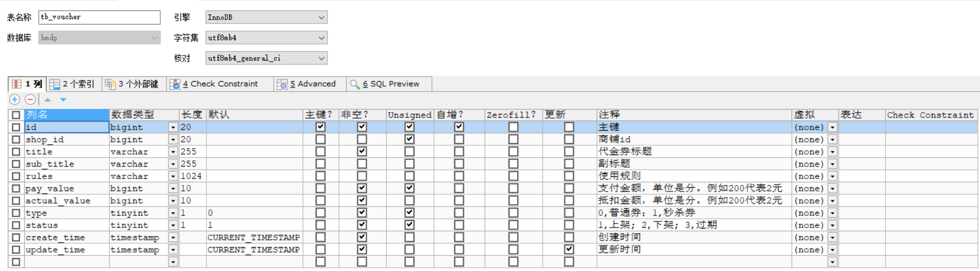
Task: Open the data type dropdown for title
Action: coord(173,152)
